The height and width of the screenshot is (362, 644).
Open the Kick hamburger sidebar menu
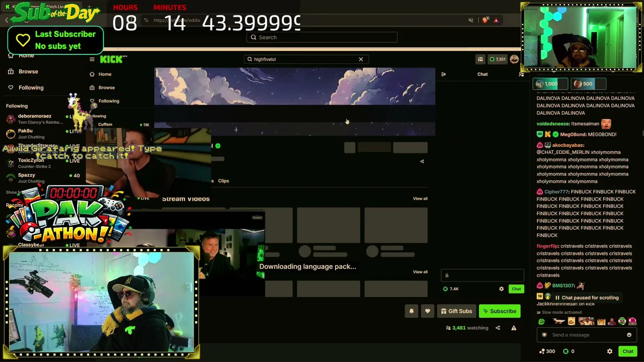92,59
